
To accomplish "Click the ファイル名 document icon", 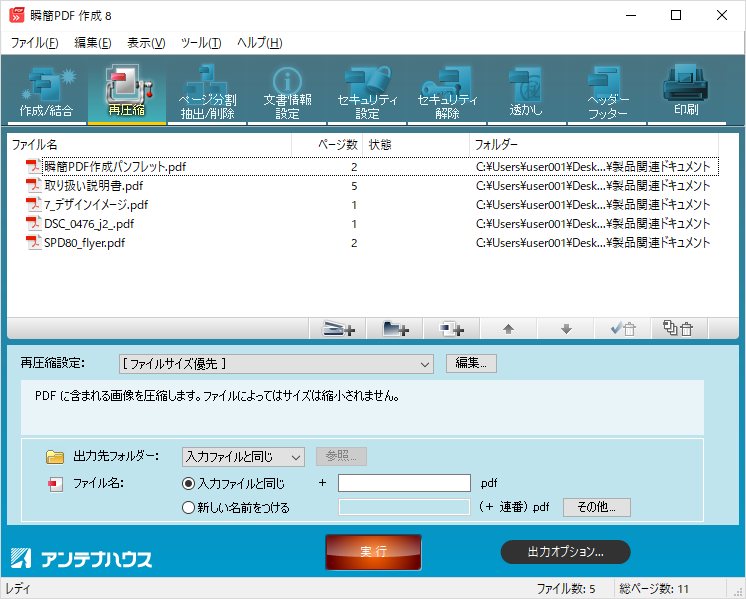I will click(x=56, y=484).
